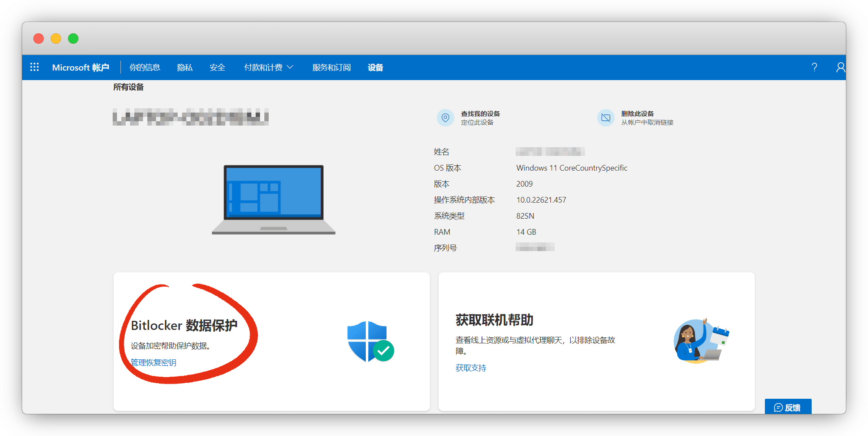This screenshot has height=436, width=868.
Task: Go to the 安全 tab
Action: [x=217, y=68]
